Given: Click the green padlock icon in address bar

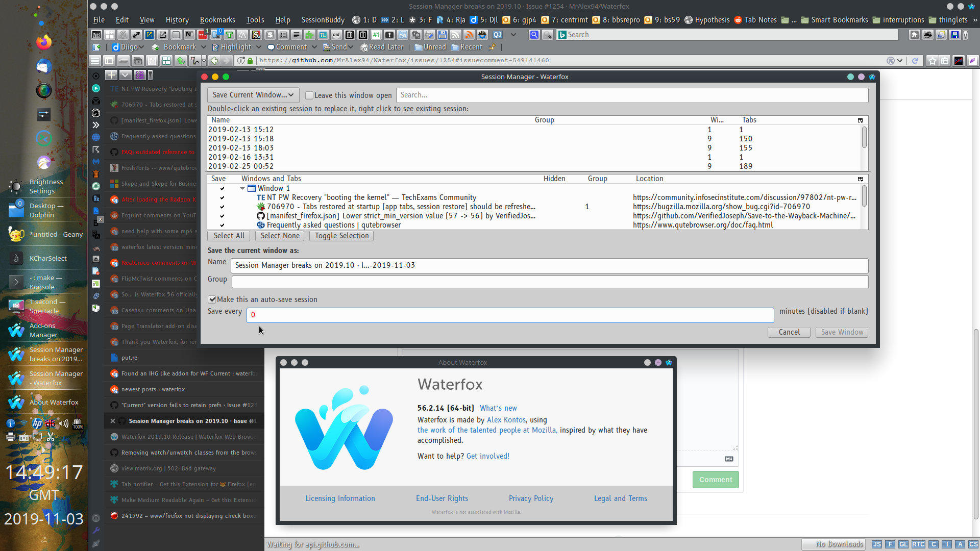Looking at the screenshot, I should coord(250,60).
